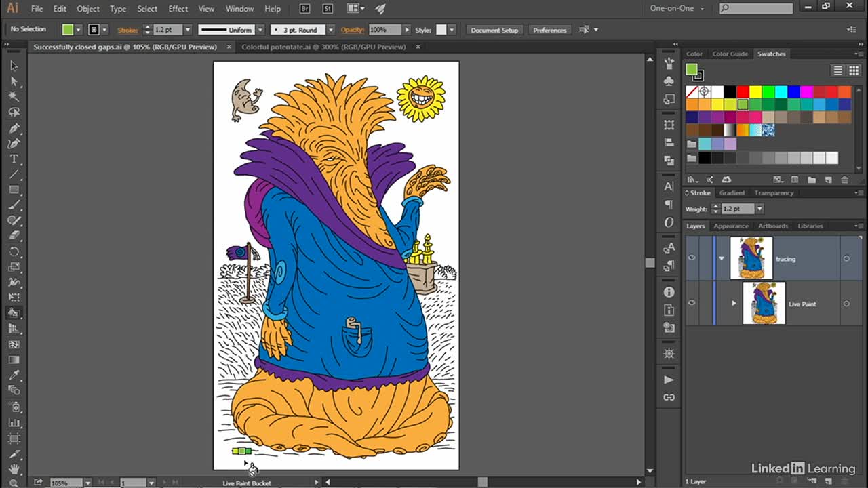Viewport: 868px width, 488px height.
Task: Switch swatches to list view
Action: [x=838, y=70]
